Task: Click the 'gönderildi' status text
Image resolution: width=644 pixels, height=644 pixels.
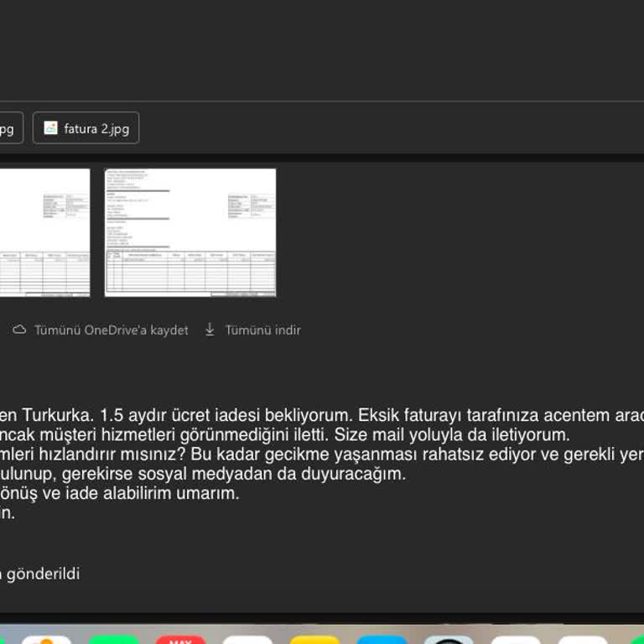Action: (x=43, y=574)
